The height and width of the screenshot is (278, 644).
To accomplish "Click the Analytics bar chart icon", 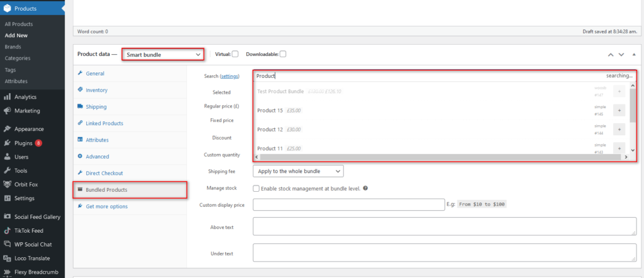I will 7,97.
